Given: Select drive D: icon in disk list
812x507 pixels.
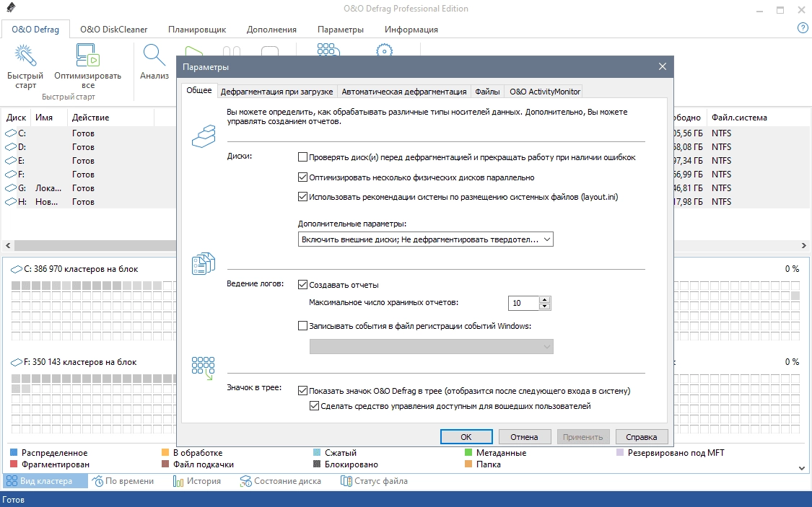Looking at the screenshot, I should 11,147.
